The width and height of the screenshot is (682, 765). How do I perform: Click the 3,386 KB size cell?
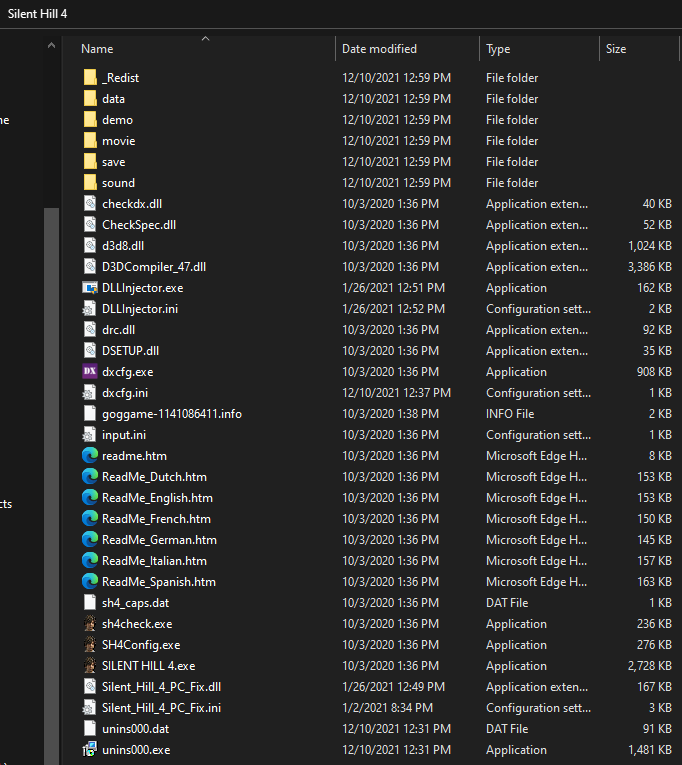pyautogui.click(x=649, y=267)
